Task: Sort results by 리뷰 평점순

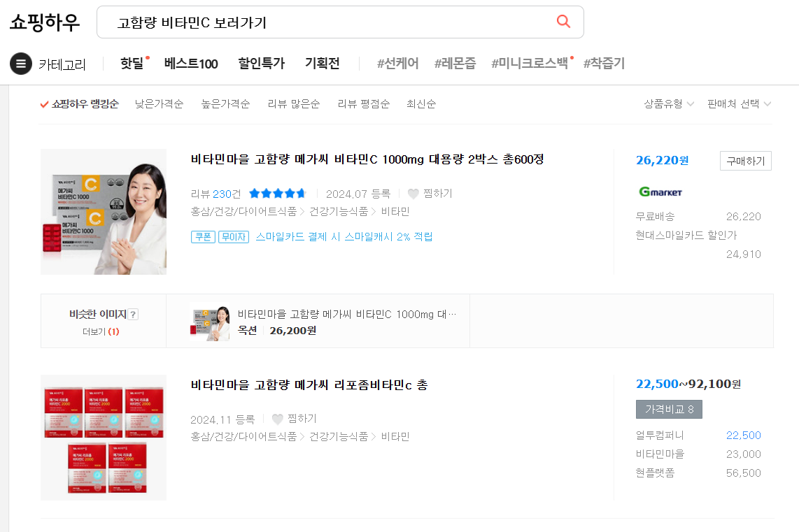Action: click(x=363, y=104)
